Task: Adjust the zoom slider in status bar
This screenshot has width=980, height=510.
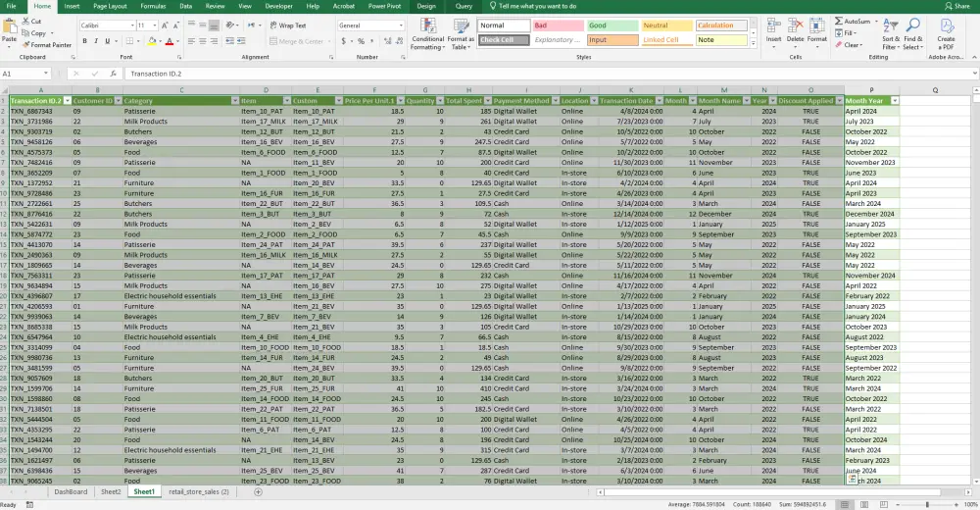Action: tap(927, 504)
